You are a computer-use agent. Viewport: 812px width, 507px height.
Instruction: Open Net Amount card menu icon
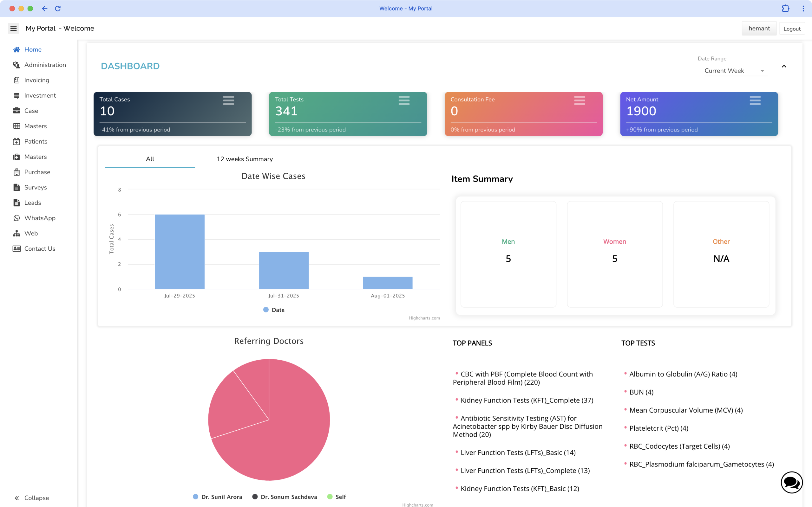point(755,100)
